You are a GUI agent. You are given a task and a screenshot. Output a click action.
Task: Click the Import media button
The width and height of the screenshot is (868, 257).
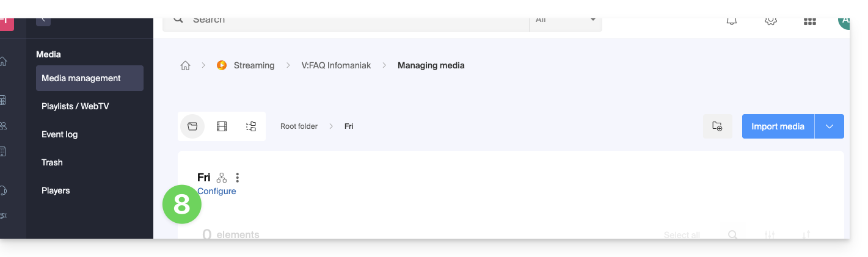(778, 126)
